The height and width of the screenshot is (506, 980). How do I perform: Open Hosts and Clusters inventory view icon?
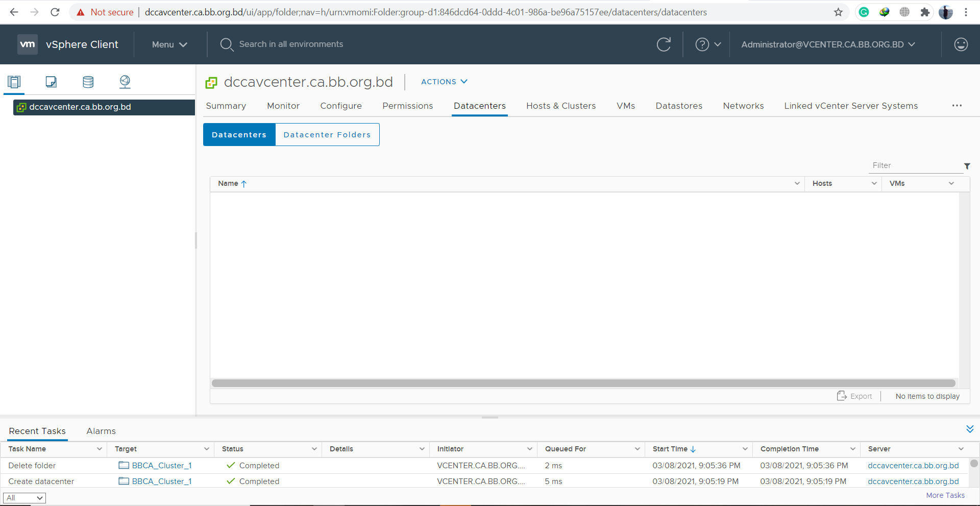14,82
